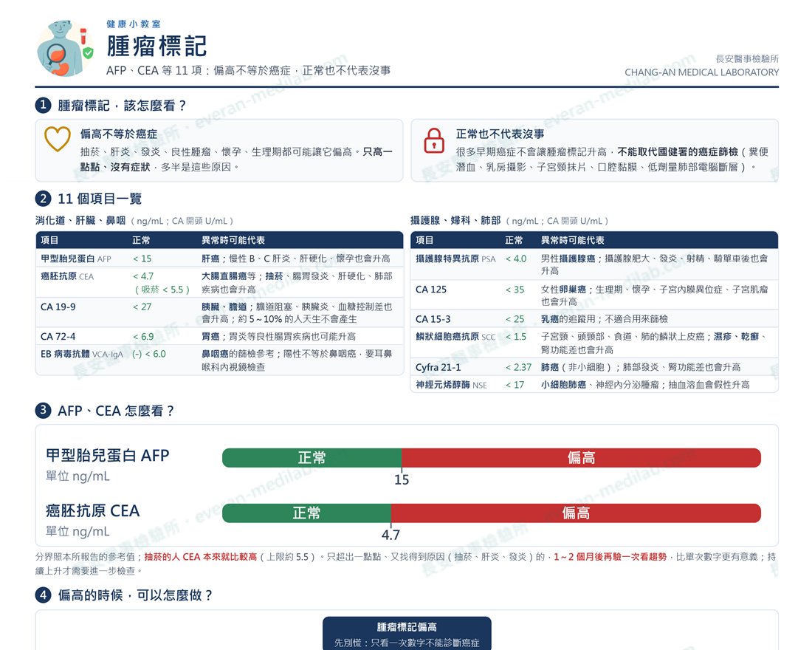Click the 攝護腺特異抗原 PSA item name
The image size is (812, 650).
[455, 259]
